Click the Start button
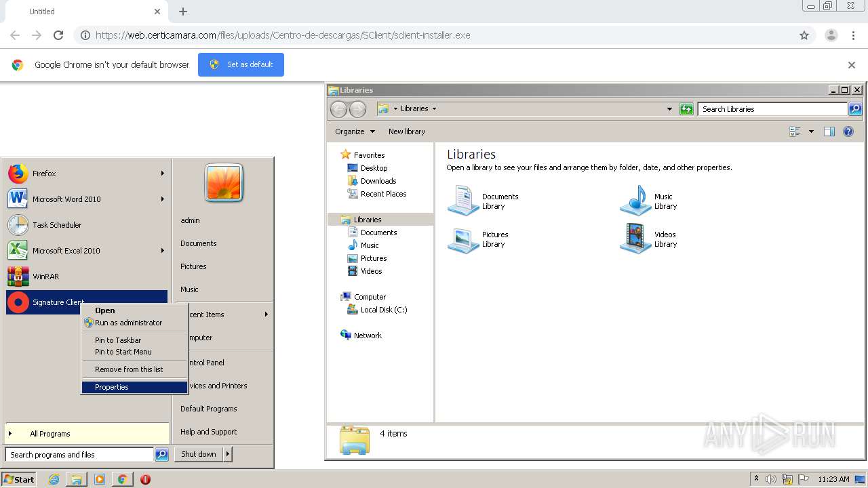This screenshot has height=488, width=868. tap(19, 479)
